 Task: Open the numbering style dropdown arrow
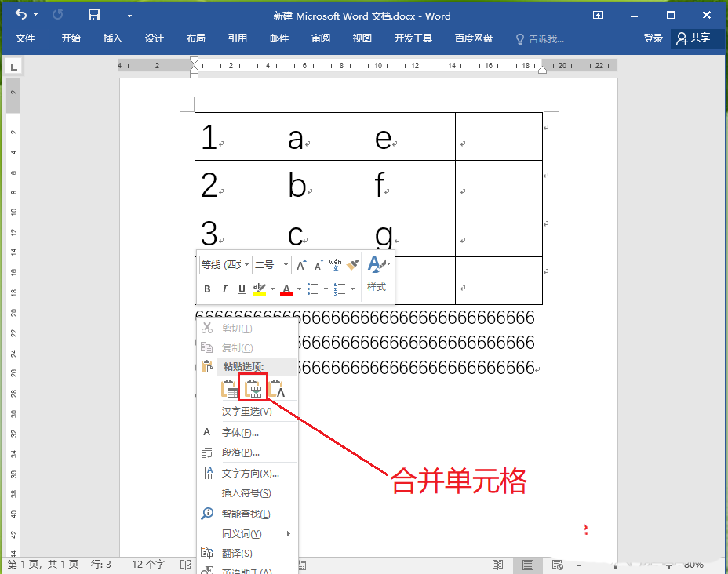pos(353,289)
